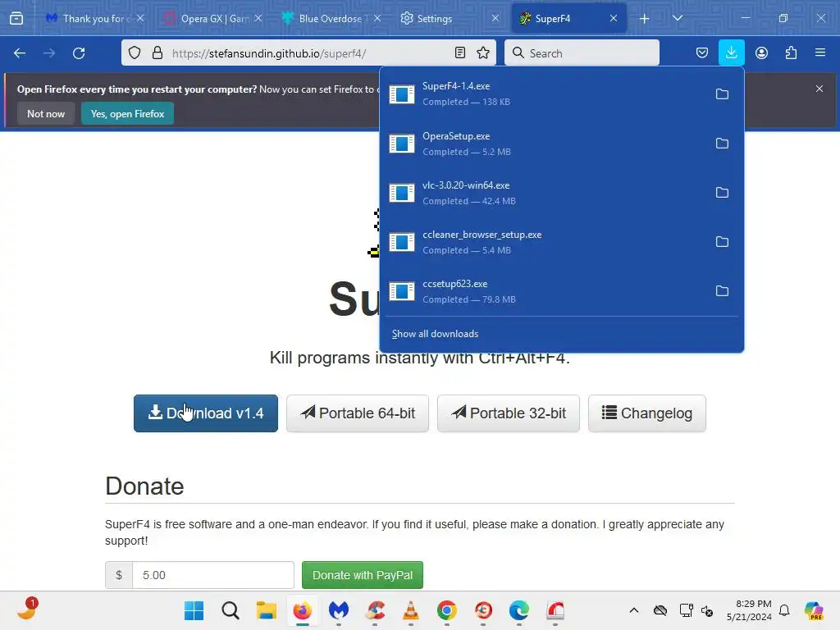The width and height of the screenshot is (840, 630).
Task: Click Donate with PayPal button
Action: [363, 575]
